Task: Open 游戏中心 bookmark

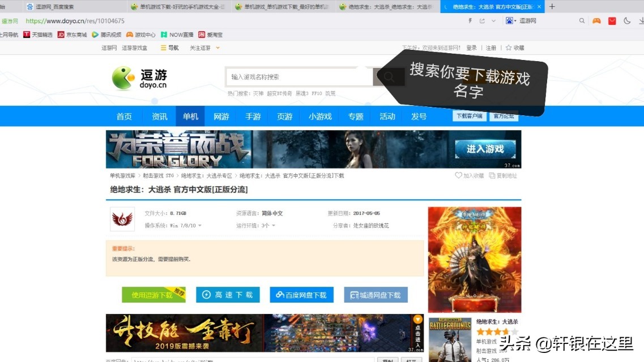Action: pos(141,35)
